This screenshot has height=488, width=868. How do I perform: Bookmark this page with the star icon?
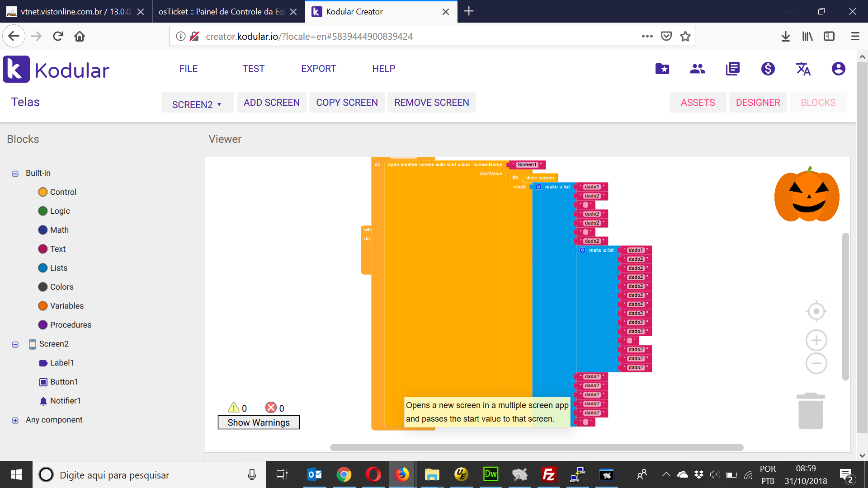685,36
